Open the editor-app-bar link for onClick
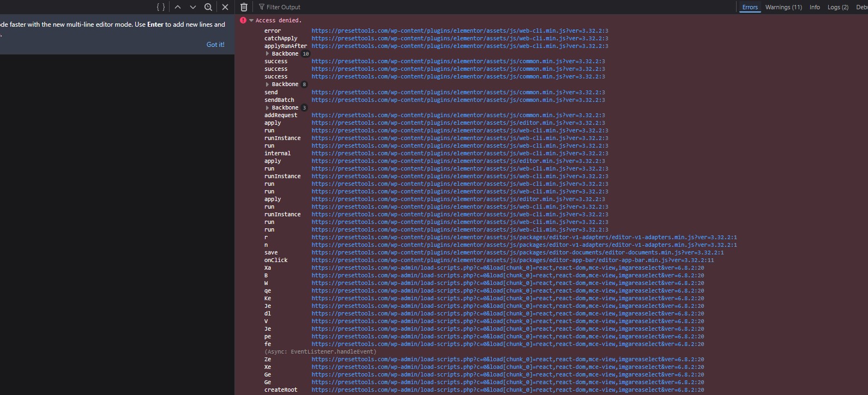The image size is (868, 395). coord(513,260)
